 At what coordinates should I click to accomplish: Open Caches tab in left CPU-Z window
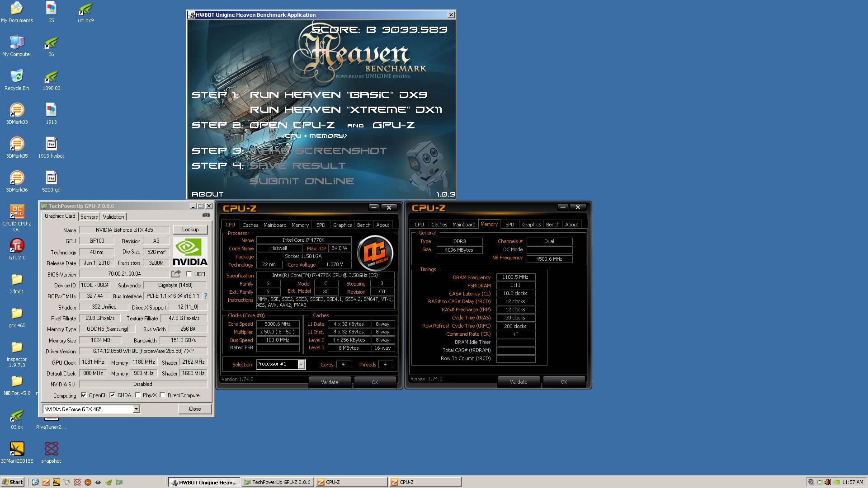(250, 225)
